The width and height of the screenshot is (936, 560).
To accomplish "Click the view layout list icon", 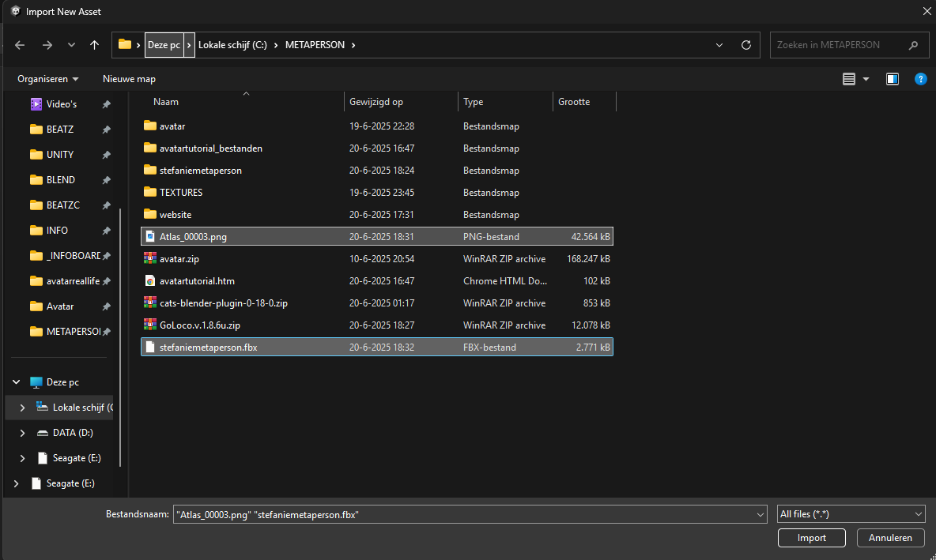I will 848,79.
